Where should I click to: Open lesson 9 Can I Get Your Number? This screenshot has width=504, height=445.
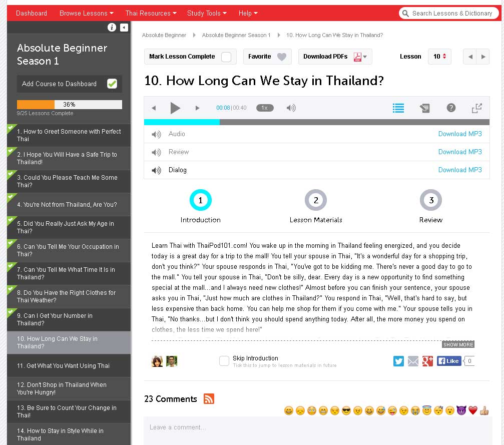coord(69,319)
